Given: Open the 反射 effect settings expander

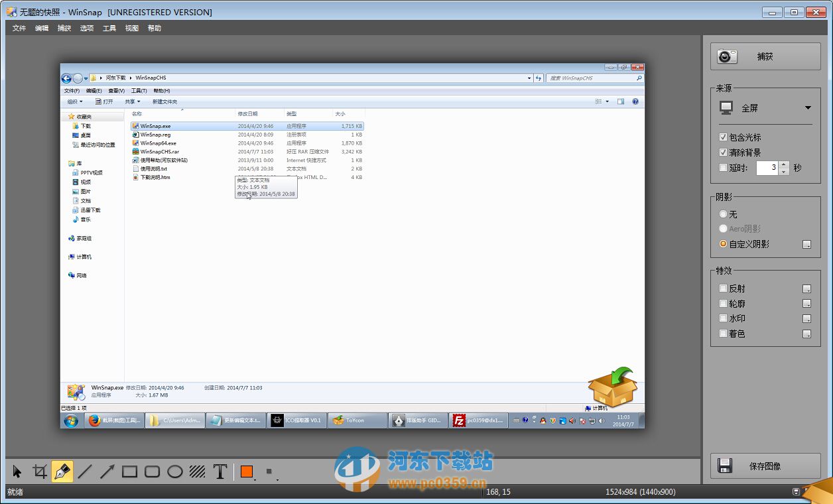Looking at the screenshot, I should point(808,288).
